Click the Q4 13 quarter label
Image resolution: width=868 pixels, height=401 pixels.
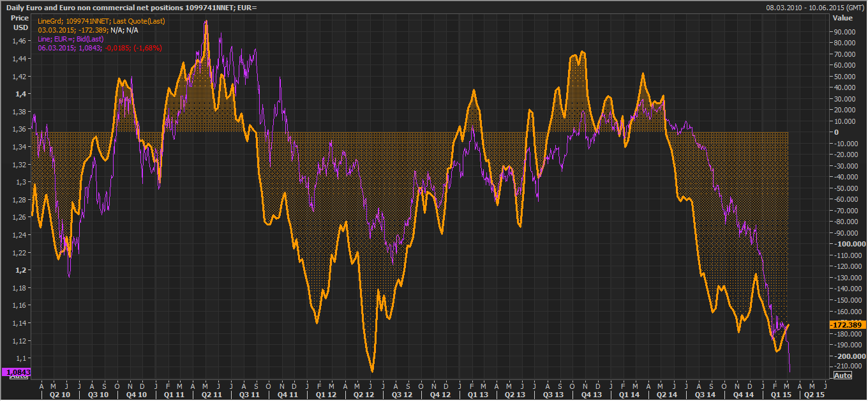[591, 395]
